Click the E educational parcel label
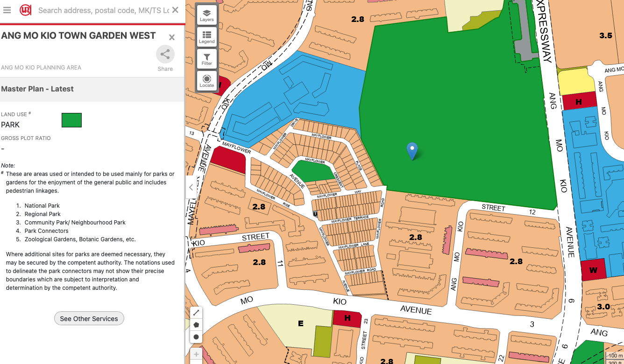This screenshot has width=624, height=364. (301, 323)
